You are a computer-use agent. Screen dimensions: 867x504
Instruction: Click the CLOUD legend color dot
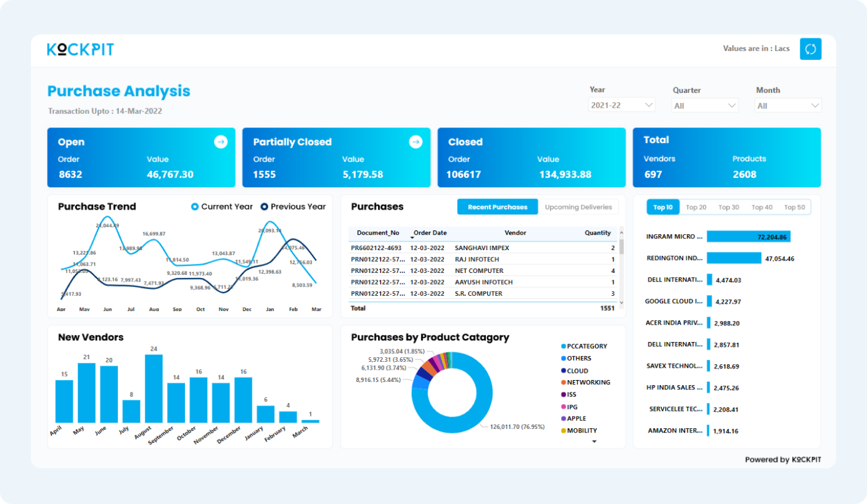click(564, 371)
